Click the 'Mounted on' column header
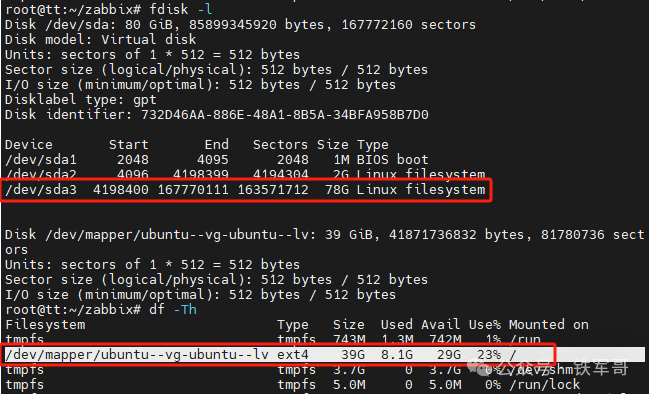This screenshot has width=650, height=394. (548, 324)
